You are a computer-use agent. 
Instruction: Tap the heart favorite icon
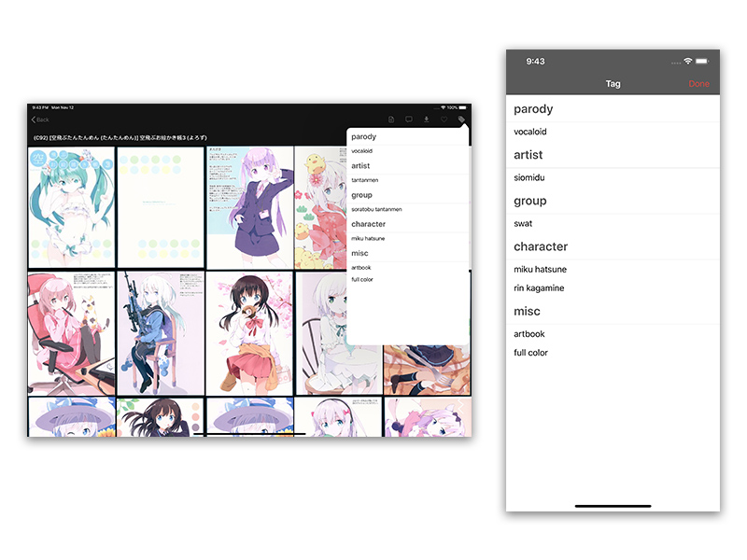444,119
